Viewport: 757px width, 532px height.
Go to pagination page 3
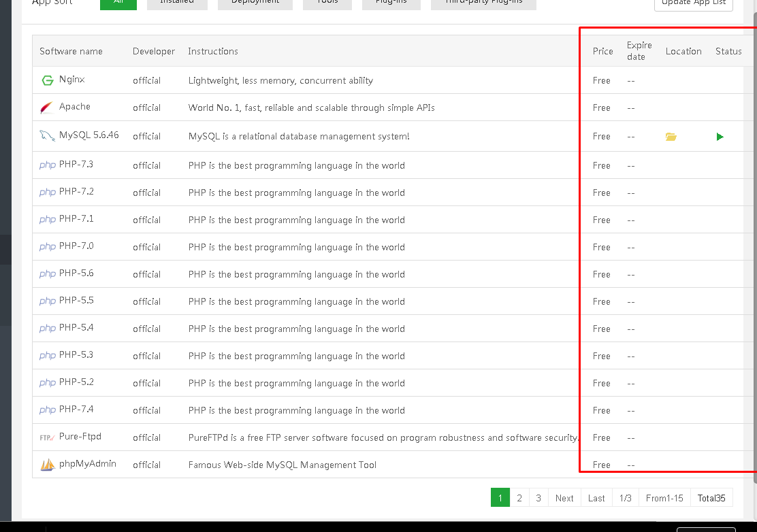pyautogui.click(x=538, y=498)
